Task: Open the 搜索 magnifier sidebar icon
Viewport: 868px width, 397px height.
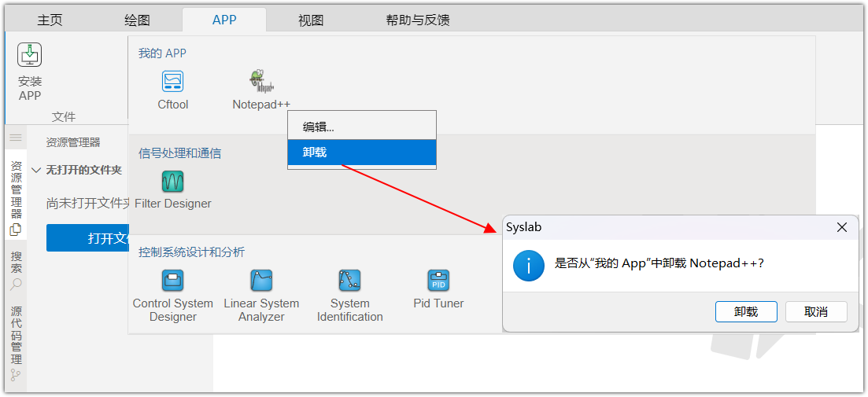Action: coord(16,285)
